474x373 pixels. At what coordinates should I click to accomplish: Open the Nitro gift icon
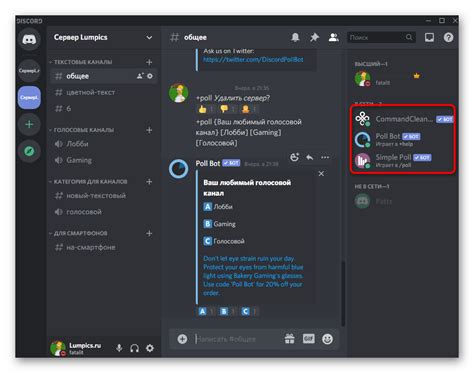point(289,339)
